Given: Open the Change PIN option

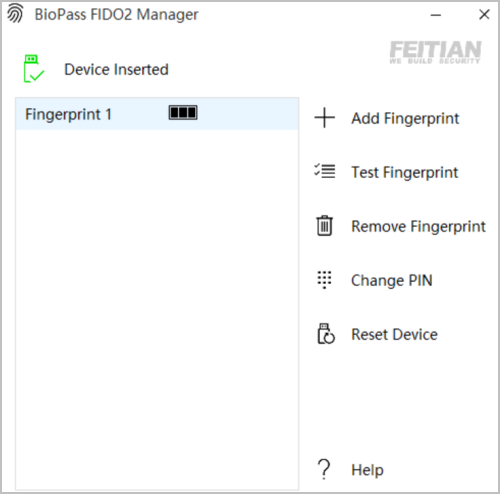Looking at the screenshot, I should (392, 280).
